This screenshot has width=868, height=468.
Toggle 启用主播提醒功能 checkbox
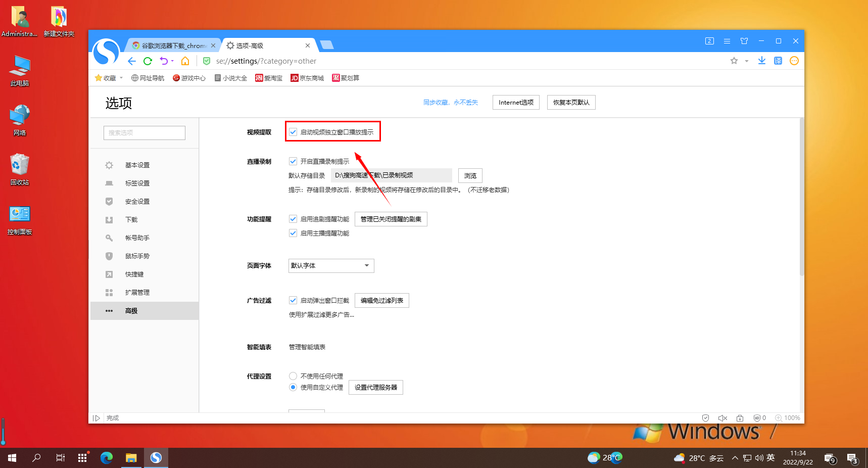coord(293,233)
